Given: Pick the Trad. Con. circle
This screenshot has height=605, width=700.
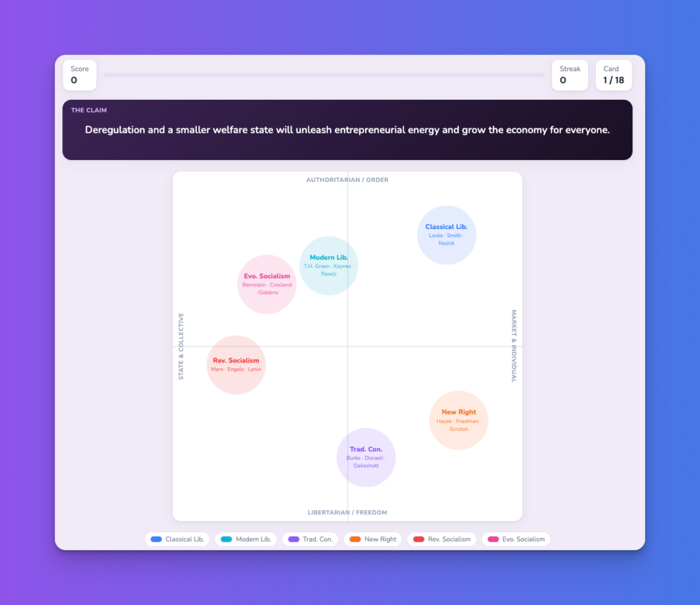Looking at the screenshot, I should 366,457.
